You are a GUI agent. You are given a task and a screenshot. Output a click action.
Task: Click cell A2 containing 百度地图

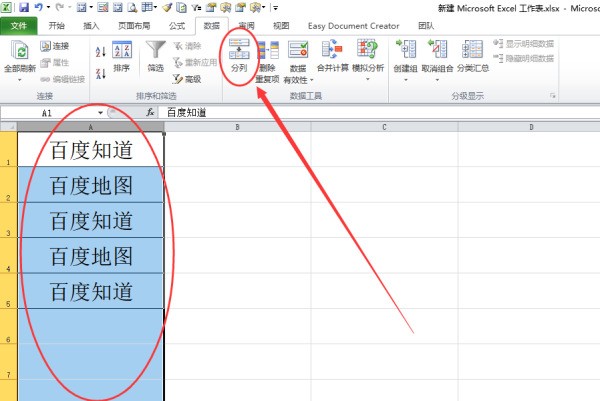(91, 185)
